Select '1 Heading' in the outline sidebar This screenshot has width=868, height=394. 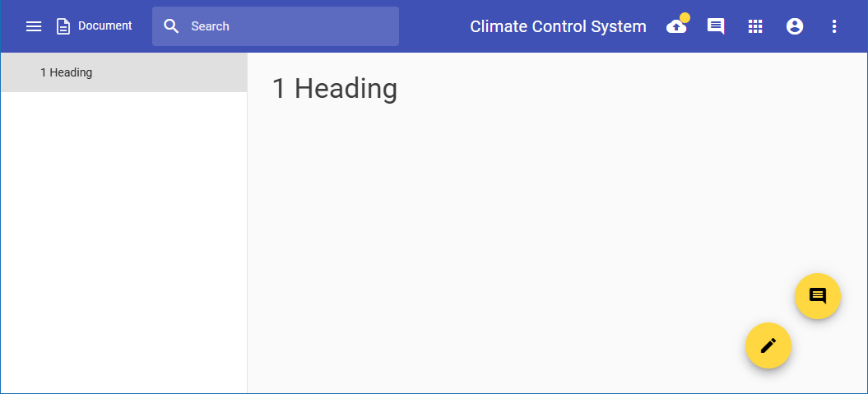(66, 72)
